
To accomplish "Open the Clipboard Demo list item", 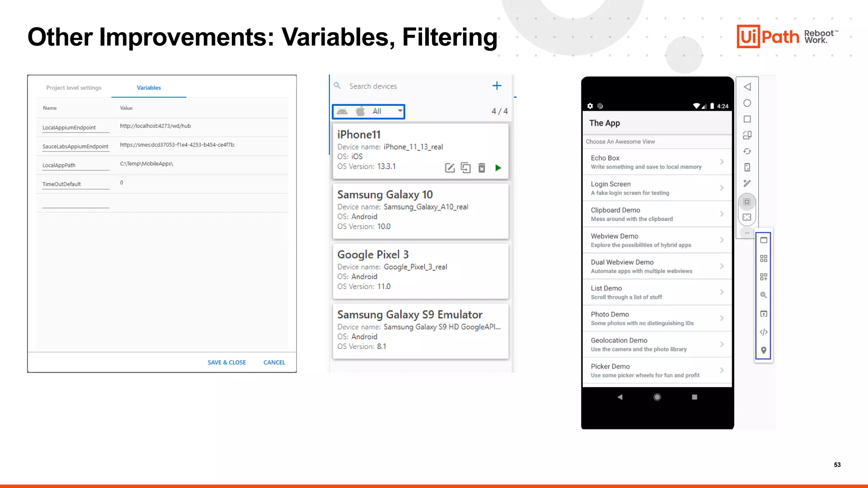I will coord(657,214).
